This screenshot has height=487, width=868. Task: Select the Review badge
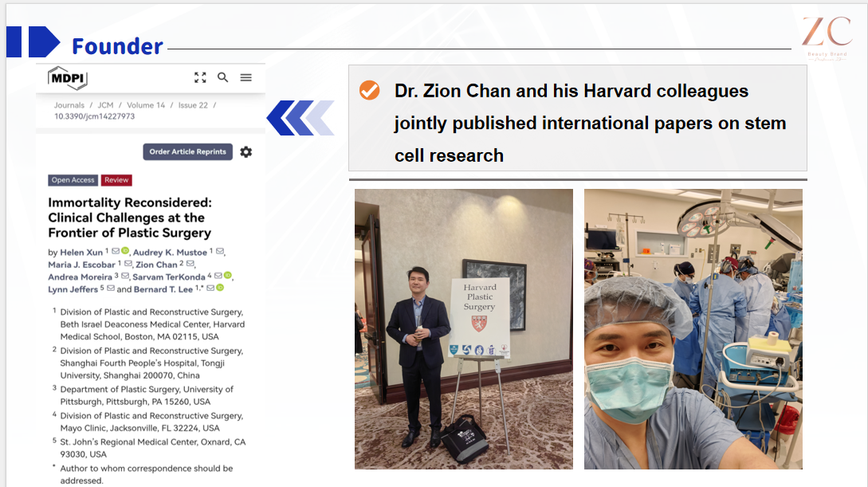116,180
